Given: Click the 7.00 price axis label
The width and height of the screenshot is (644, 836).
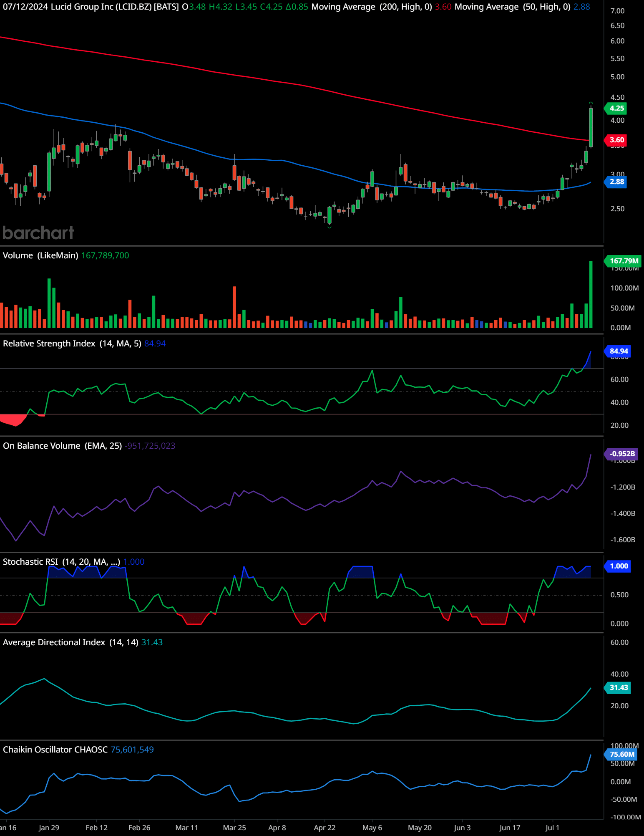Looking at the screenshot, I should [617, 11].
